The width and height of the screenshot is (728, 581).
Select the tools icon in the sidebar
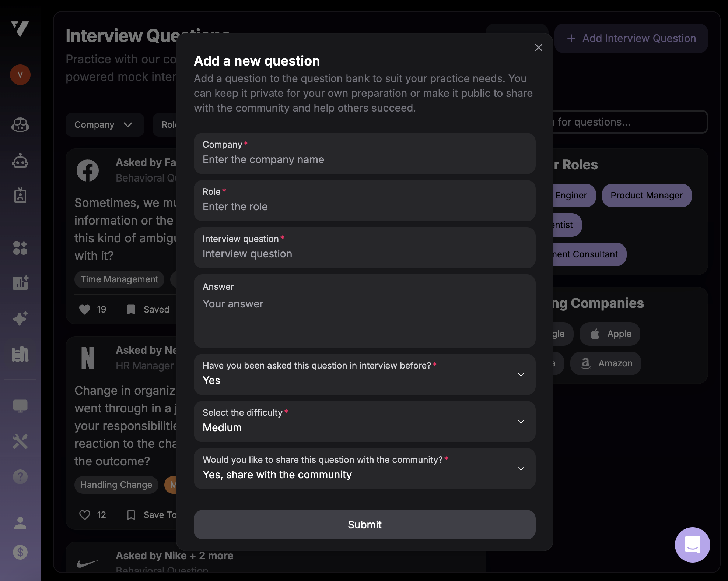(x=20, y=441)
